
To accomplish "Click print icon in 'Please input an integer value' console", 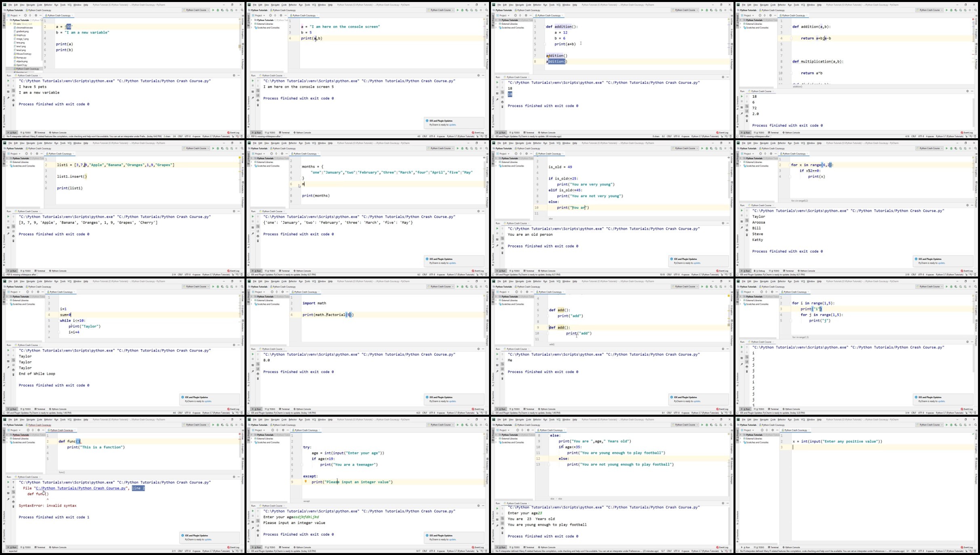I will pos(258,531).
